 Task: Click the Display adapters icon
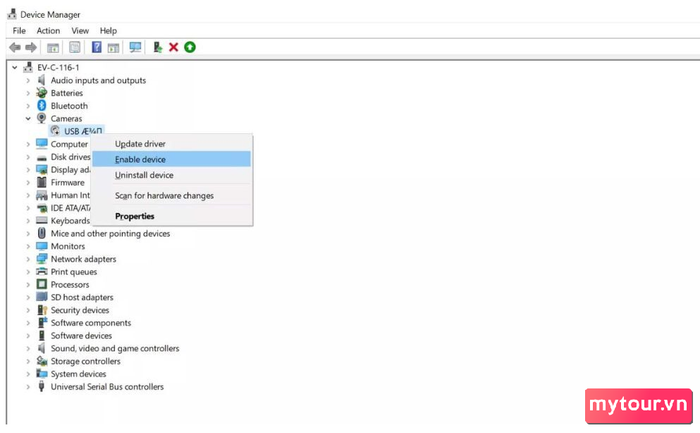pos(42,170)
